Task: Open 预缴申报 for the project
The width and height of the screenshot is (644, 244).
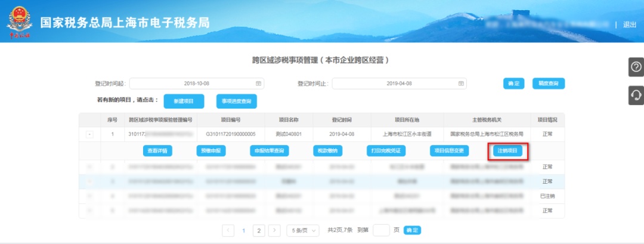Action: coord(211,151)
